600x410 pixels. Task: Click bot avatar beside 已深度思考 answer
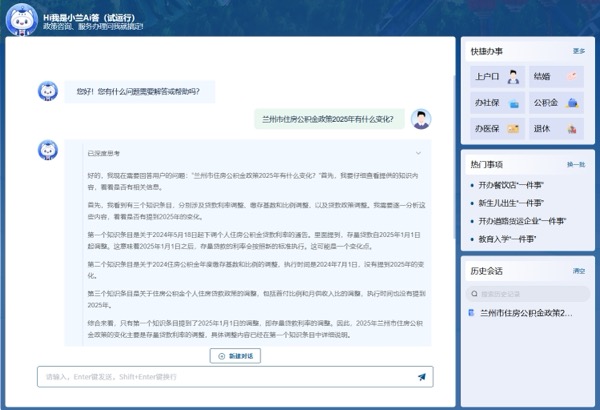coord(48,150)
